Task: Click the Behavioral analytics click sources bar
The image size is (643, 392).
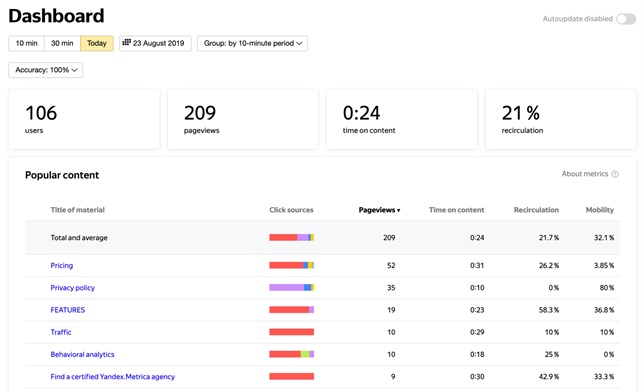Action: pyautogui.click(x=292, y=354)
